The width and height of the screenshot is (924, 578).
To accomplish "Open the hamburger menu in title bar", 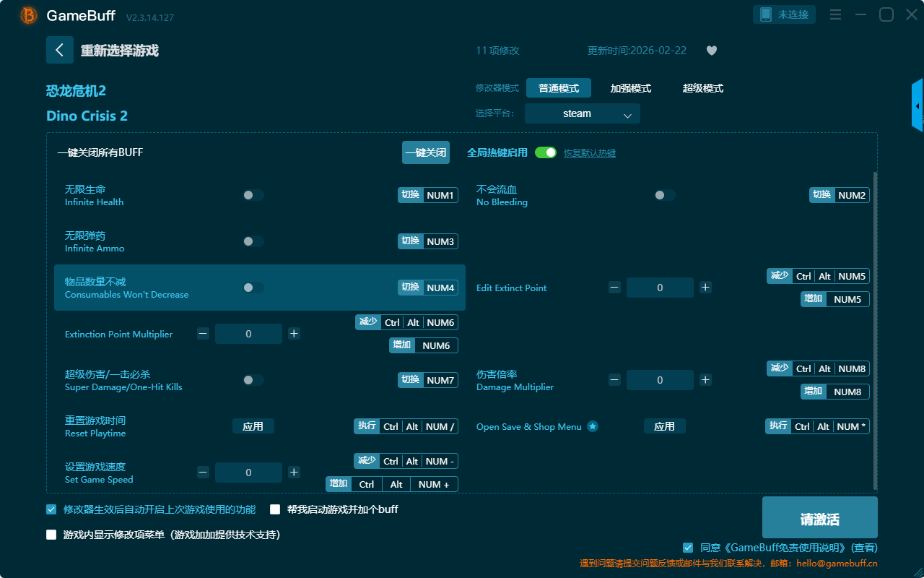I will pyautogui.click(x=835, y=15).
